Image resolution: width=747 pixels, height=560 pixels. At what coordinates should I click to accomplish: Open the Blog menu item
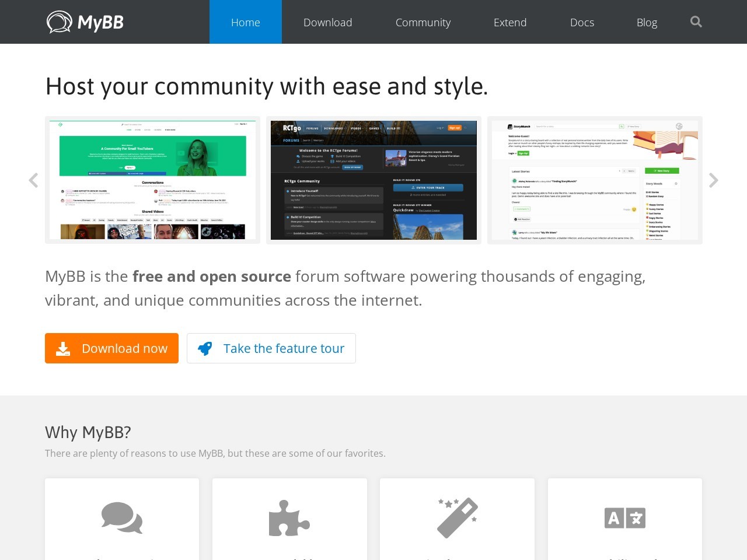(647, 22)
